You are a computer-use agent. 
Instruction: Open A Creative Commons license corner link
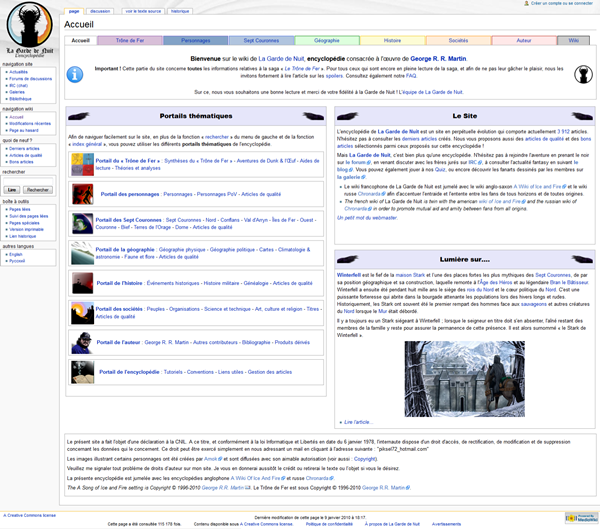29,515
